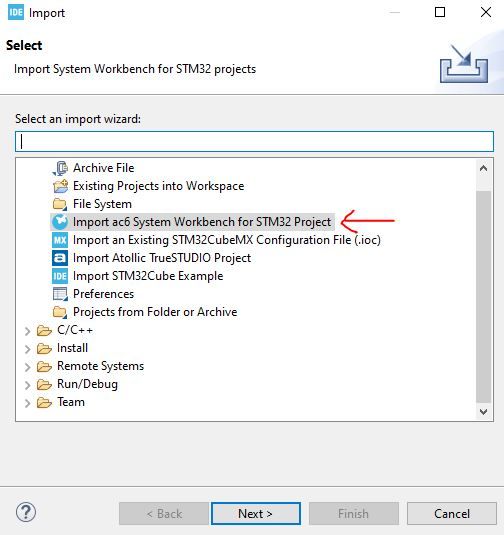
Task: Click the Cancel button
Action: 452,514
